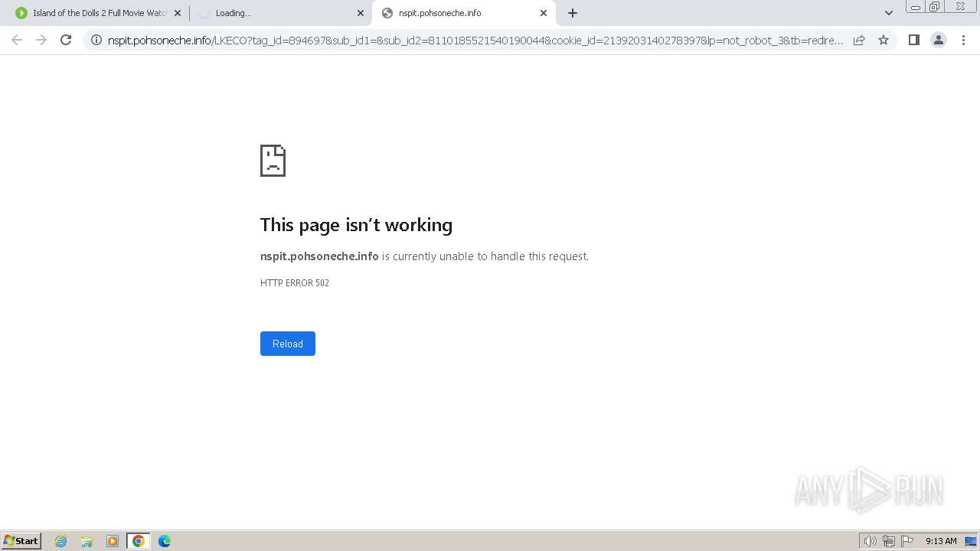The height and width of the screenshot is (551, 980).
Task: Bookmark this tab with the star icon
Action: [x=884, y=40]
